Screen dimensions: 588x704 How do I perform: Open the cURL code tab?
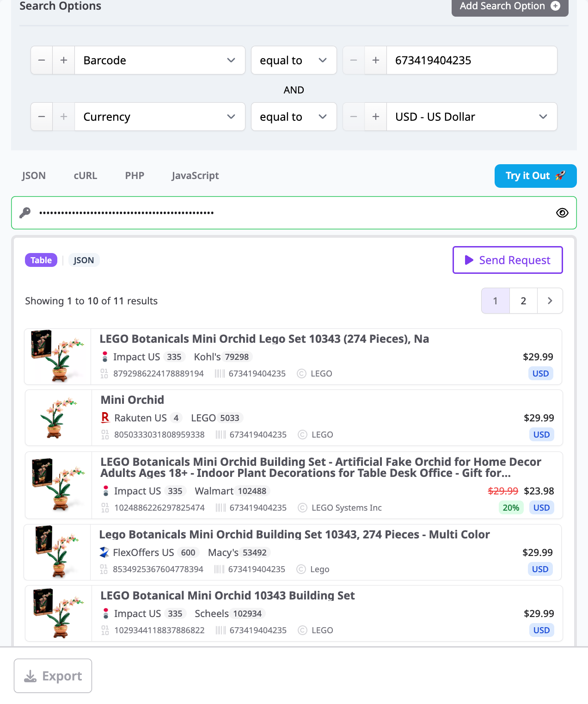(86, 176)
